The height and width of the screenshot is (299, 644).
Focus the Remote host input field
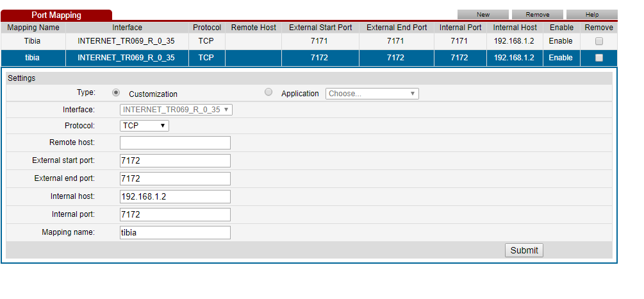pyautogui.click(x=175, y=142)
